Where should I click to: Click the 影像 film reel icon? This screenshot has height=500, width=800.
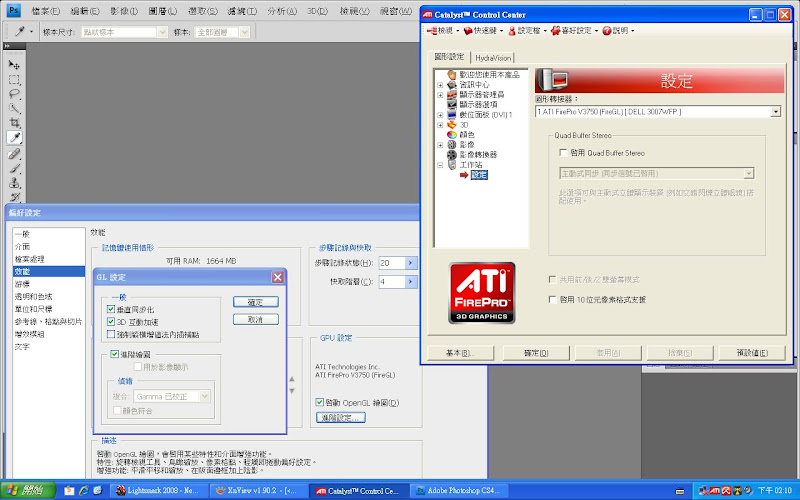click(452, 145)
